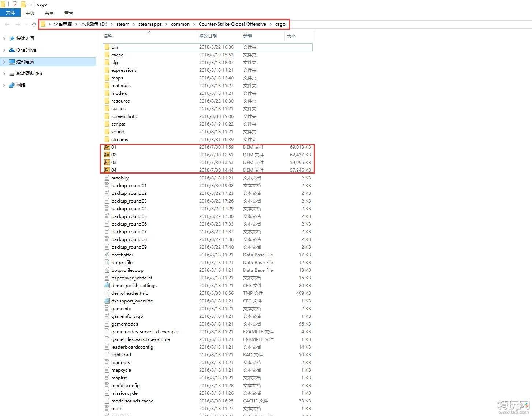The image size is (532, 416).
Task: Open recent locations dropdown arrow
Action: pos(26,24)
